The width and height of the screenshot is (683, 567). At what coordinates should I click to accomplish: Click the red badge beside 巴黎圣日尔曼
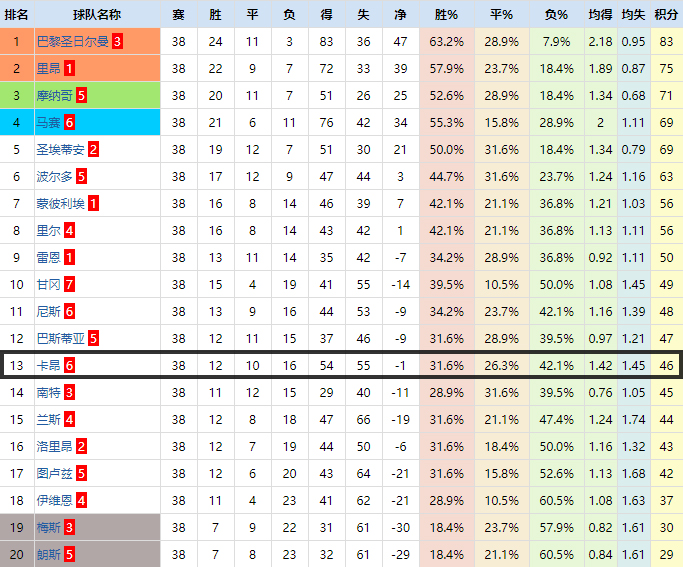117,42
